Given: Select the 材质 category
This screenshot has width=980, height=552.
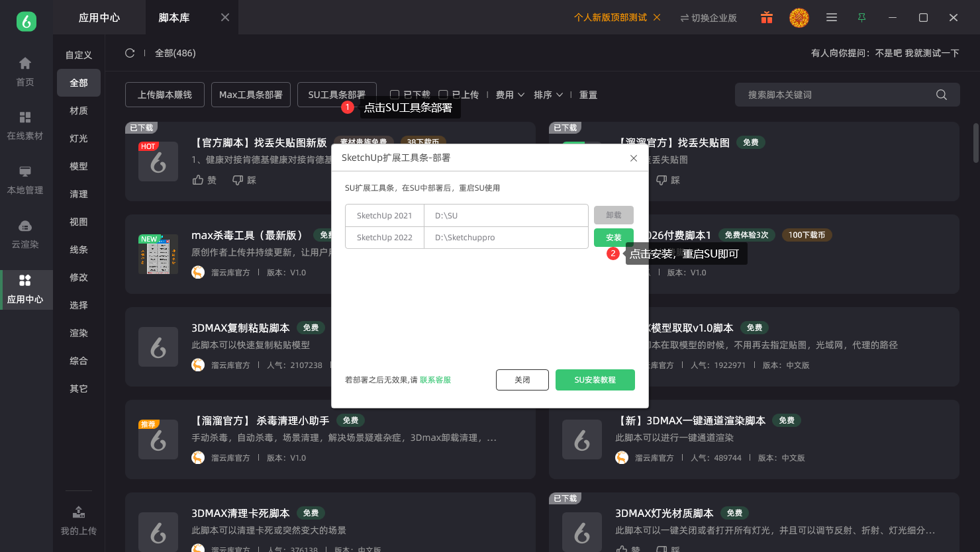Looking at the screenshot, I should pyautogui.click(x=79, y=111).
